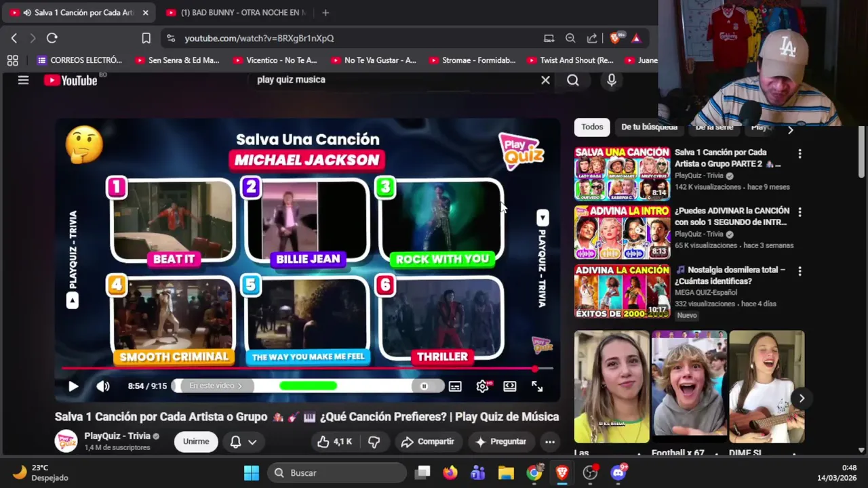Image resolution: width=868 pixels, height=488 pixels.
Task: Open 'Stromae - Formidab...' bookmark
Action: 472,60
